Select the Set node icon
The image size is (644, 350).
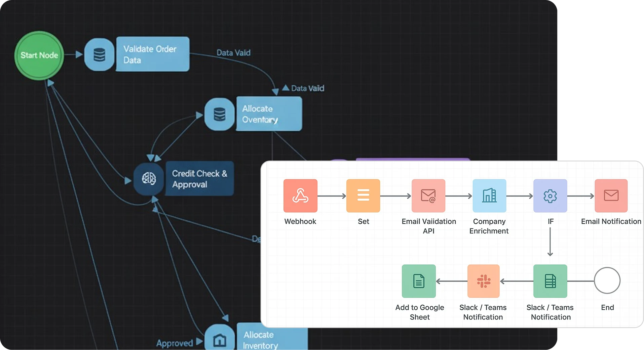[363, 195]
